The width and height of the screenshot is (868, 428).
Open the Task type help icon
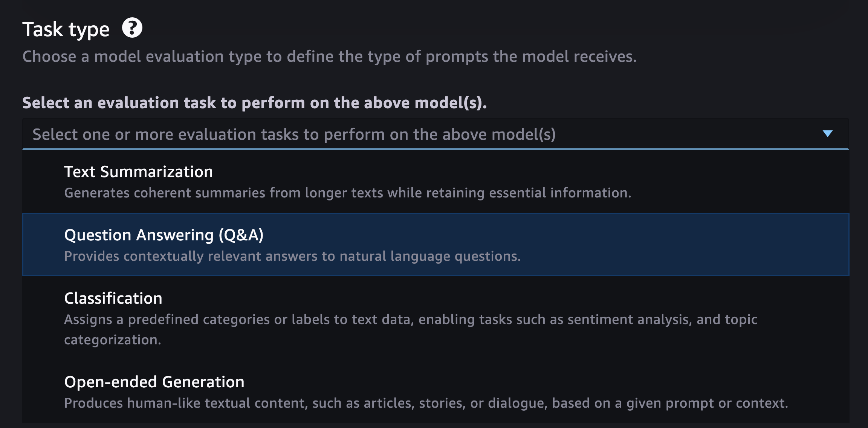pyautogui.click(x=132, y=28)
